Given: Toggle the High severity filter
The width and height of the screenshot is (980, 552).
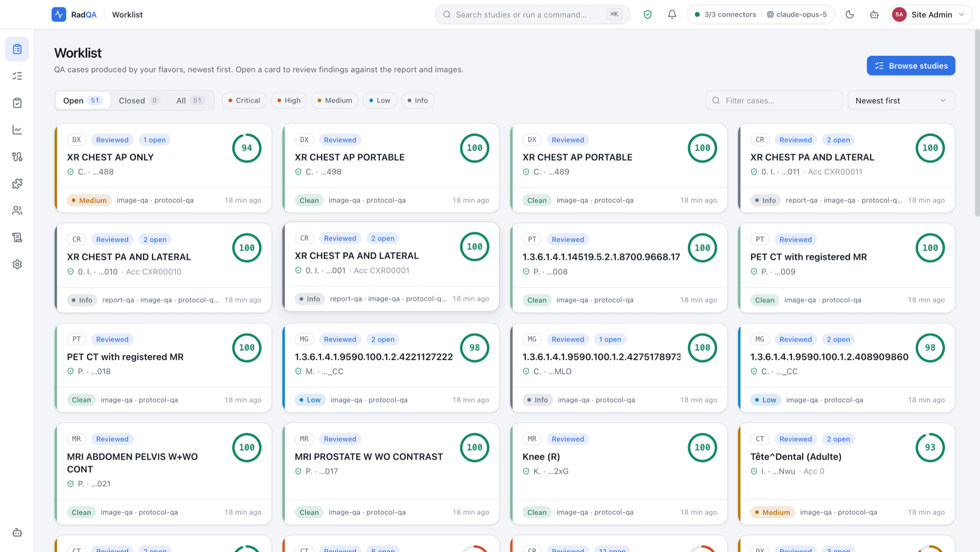Looking at the screenshot, I should 289,100.
